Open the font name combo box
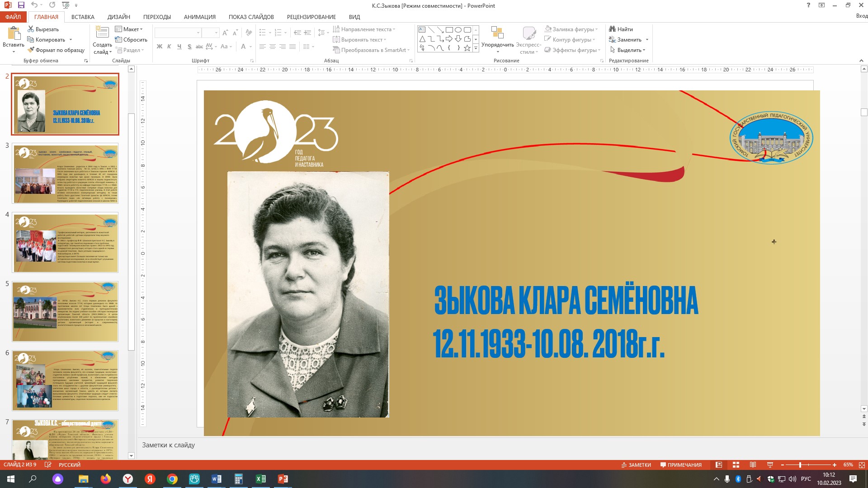 [178, 33]
